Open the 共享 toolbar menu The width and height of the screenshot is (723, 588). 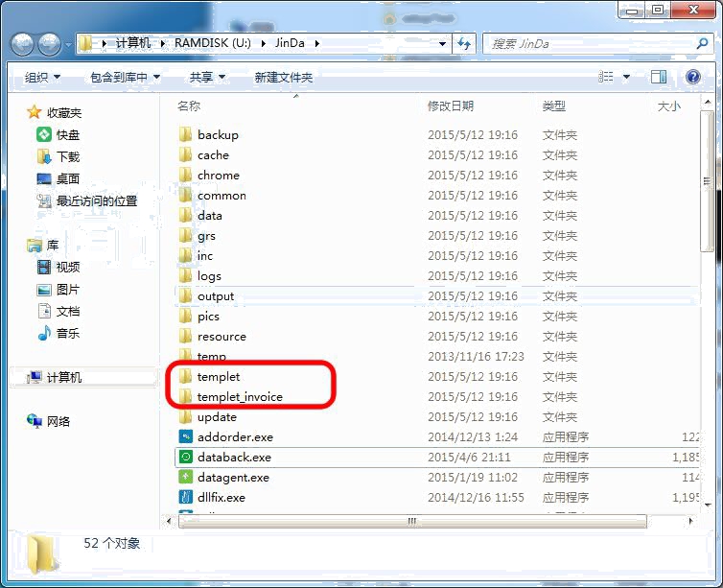point(207,78)
